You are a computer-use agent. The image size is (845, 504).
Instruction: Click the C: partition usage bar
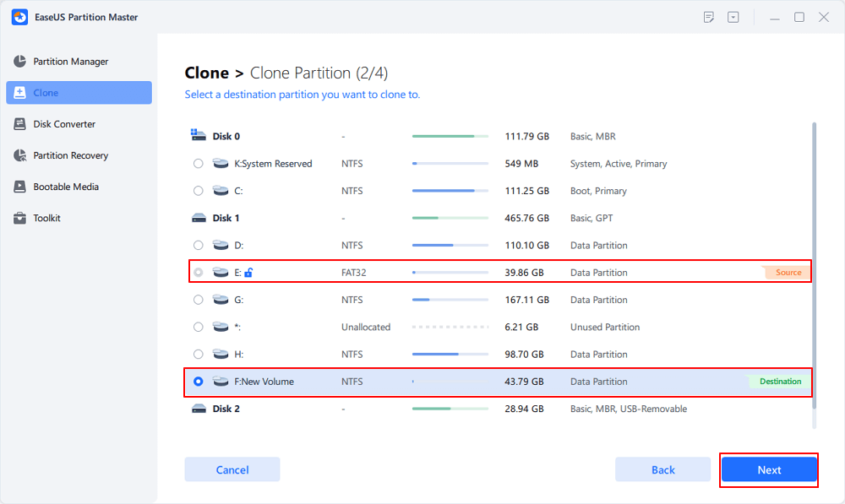click(450, 191)
